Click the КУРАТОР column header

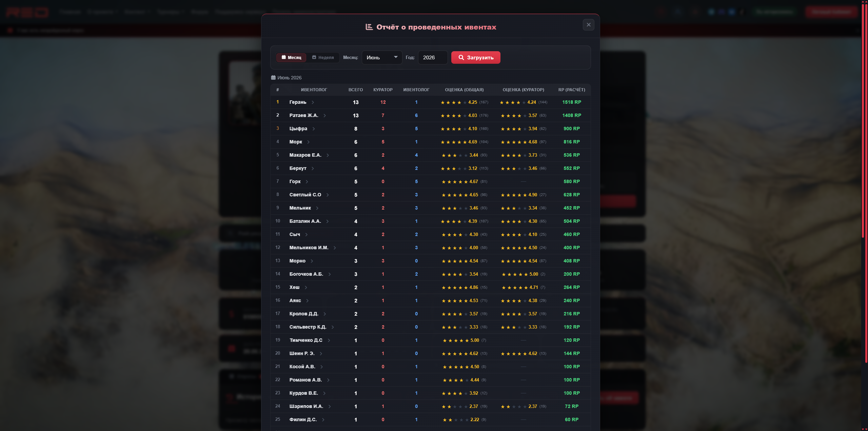click(383, 90)
